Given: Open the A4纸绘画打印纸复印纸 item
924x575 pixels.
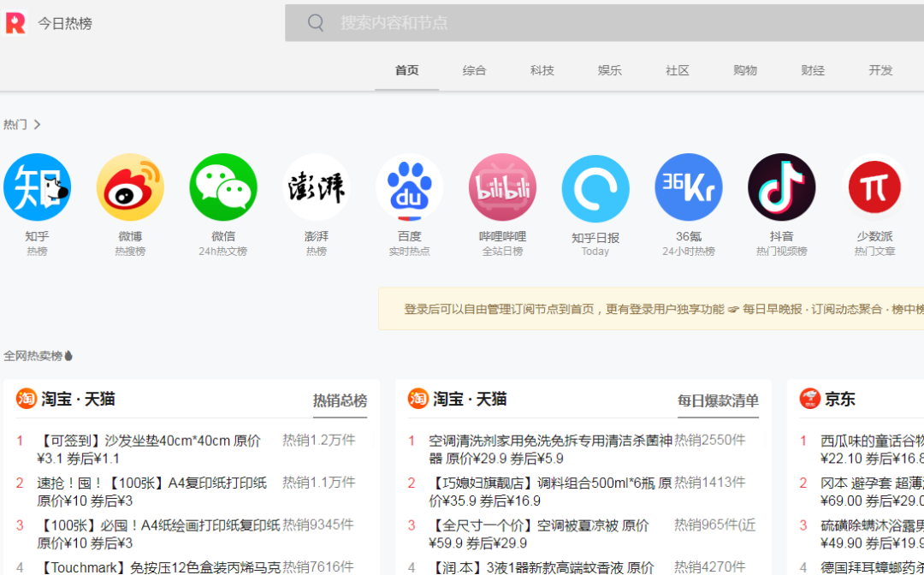Looking at the screenshot, I should coord(158,534).
